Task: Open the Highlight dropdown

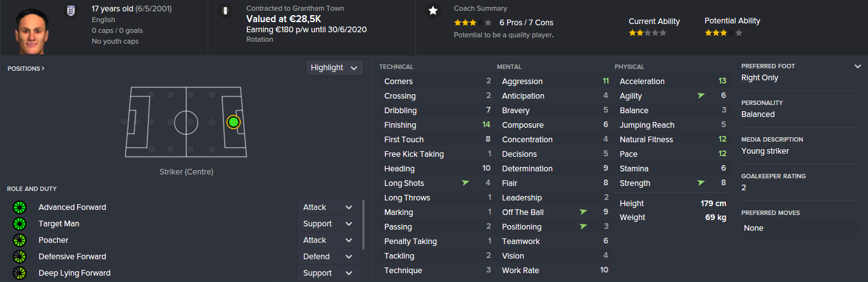Action: coord(335,68)
